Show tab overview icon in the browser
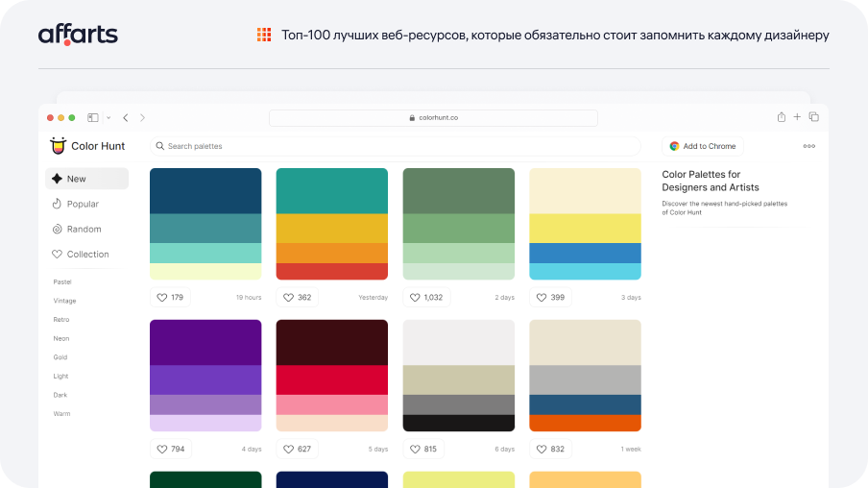Screen dimensions: 868x488 click(x=814, y=117)
